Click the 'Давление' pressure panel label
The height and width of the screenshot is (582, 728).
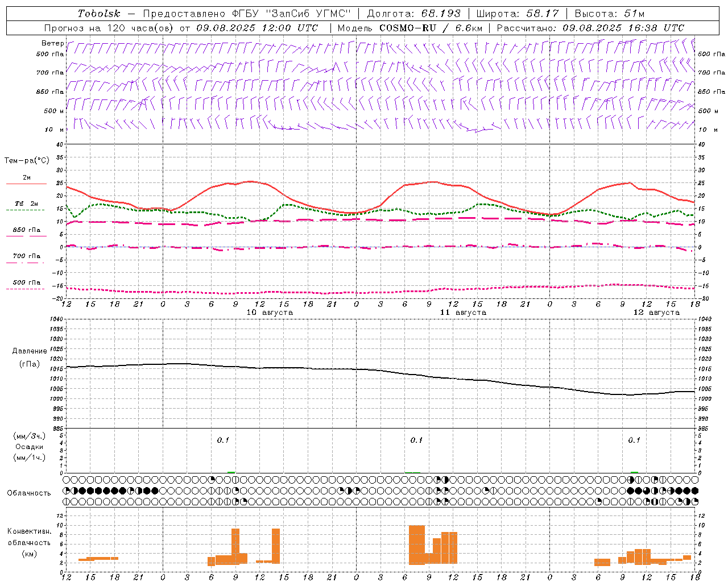pos(30,351)
